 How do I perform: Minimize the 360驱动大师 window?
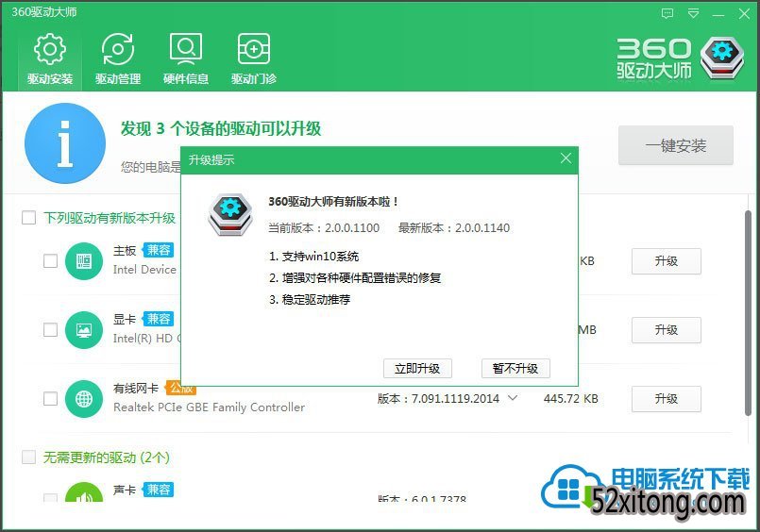[x=718, y=14]
